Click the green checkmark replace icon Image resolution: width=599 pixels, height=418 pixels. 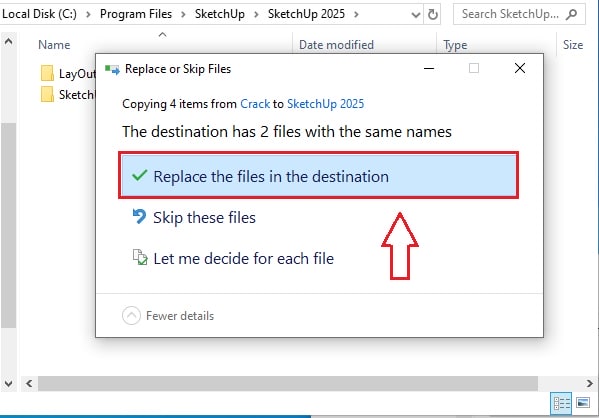pos(139,175)
